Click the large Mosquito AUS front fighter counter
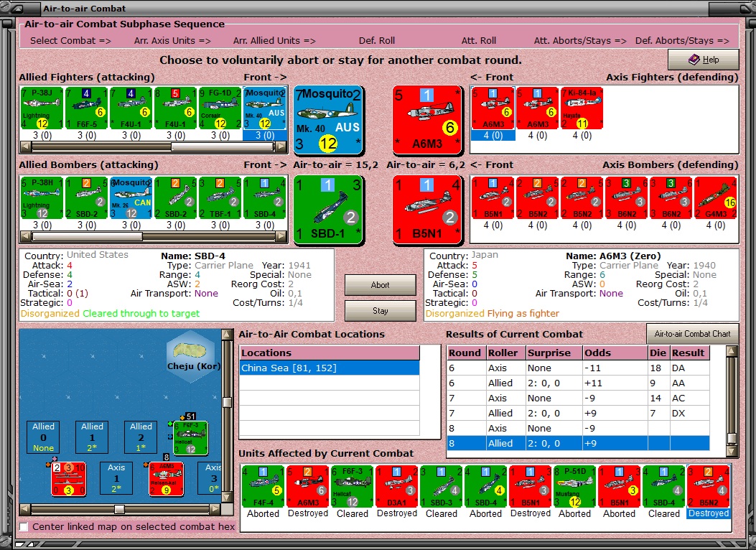The height and width of the screenshot is (550, 756). pos(329,121)
